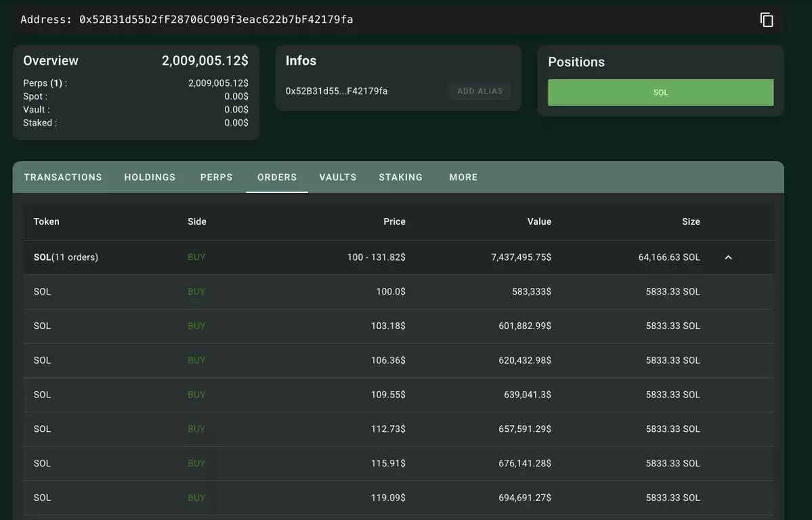Click the 109.55$ order price
This screenshot has height=520, width=812.
[x=389, y=395]
